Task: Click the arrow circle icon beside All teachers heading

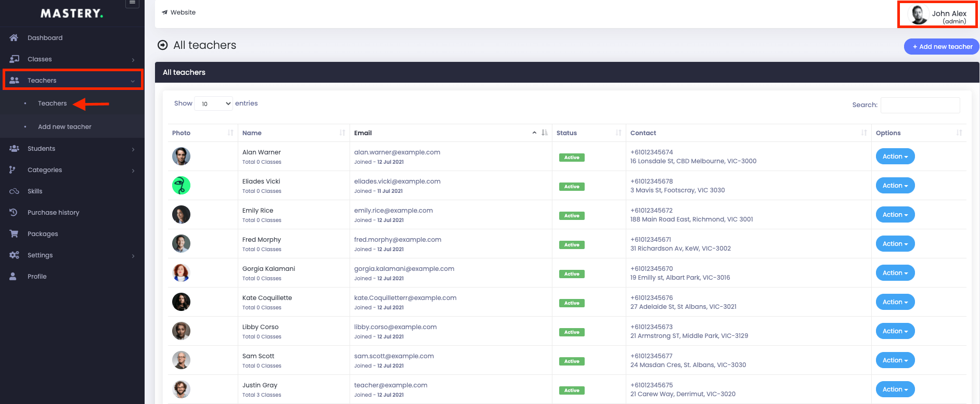Action: [x=163, y=45]
